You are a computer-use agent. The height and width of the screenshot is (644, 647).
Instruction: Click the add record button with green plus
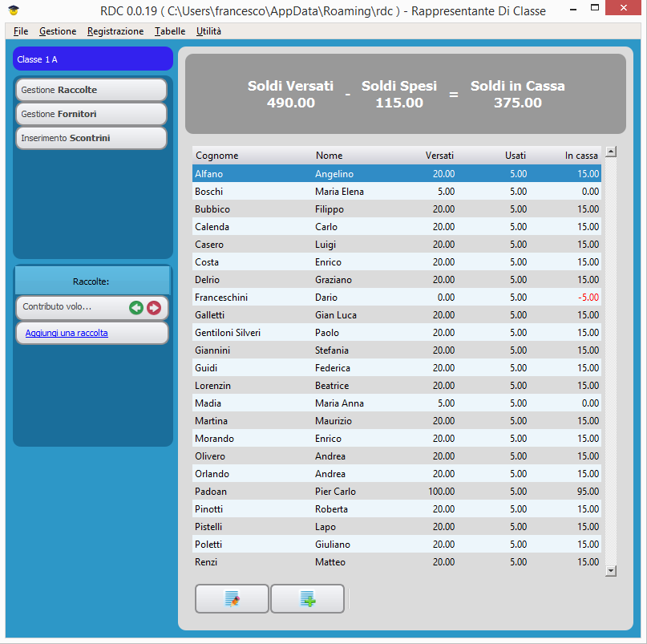point(307,598)
